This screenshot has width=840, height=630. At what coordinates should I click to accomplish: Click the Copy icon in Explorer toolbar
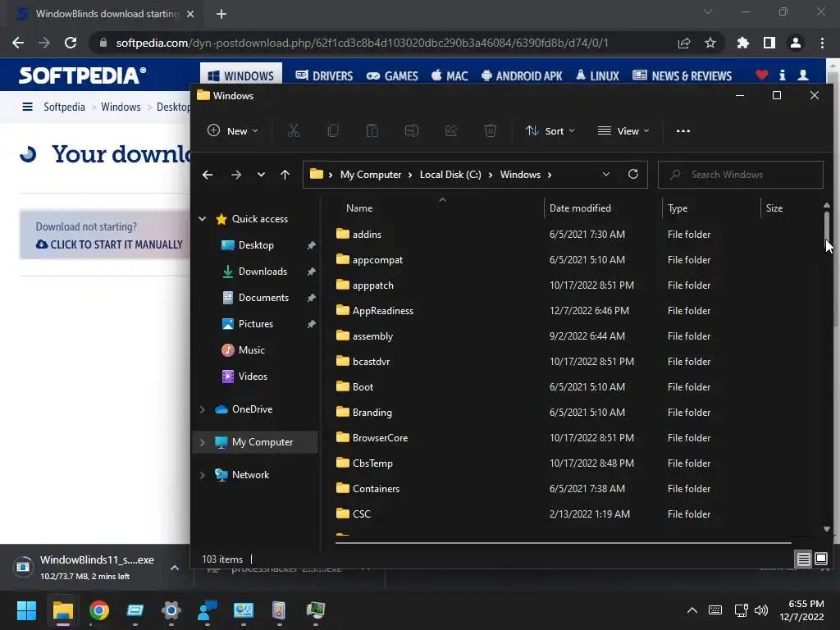pyautogui.click(x=333, y=130)
